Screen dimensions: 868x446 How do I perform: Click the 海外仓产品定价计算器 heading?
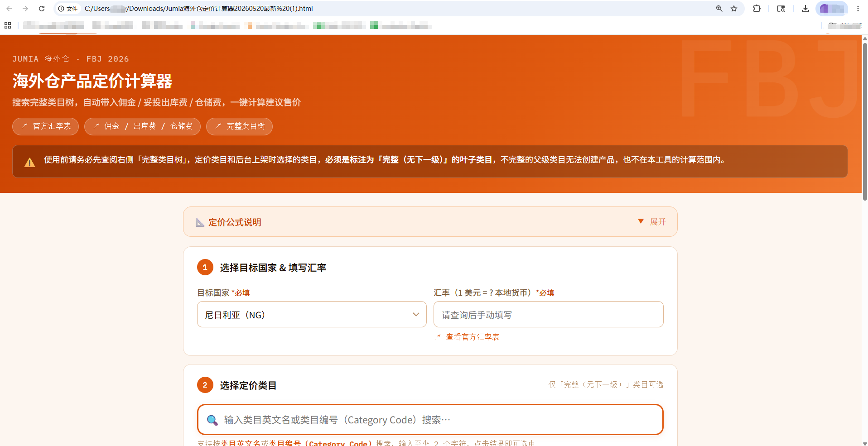[92, 81]
